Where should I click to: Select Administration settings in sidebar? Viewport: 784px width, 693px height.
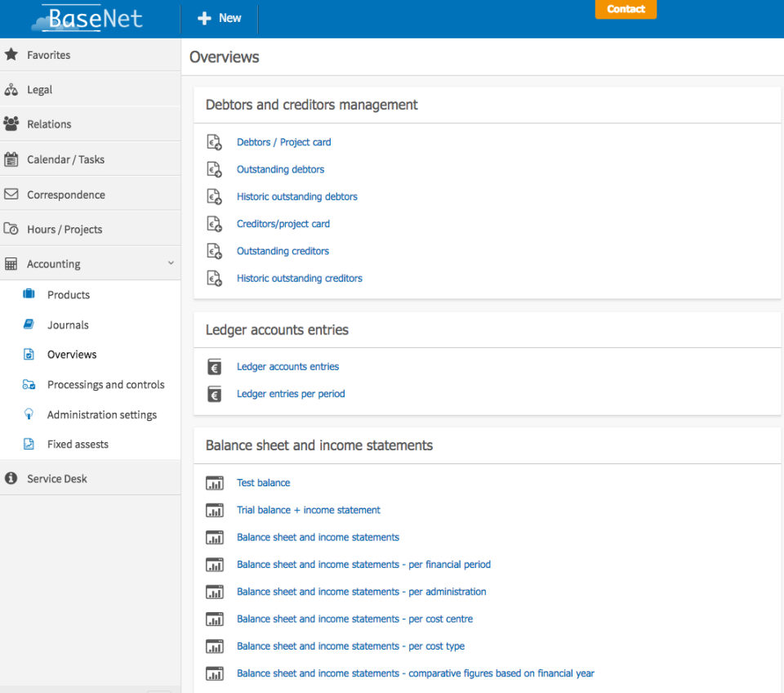101,415
